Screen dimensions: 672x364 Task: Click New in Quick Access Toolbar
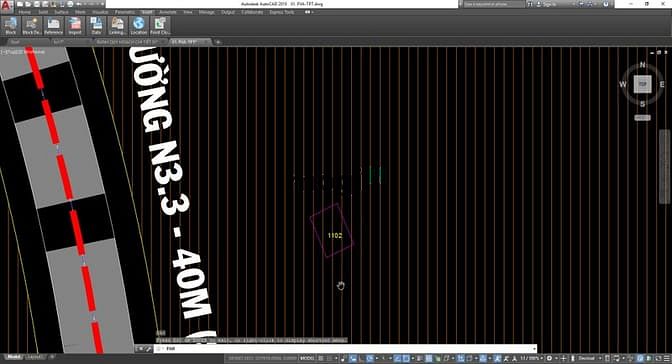tap(20, 4)
